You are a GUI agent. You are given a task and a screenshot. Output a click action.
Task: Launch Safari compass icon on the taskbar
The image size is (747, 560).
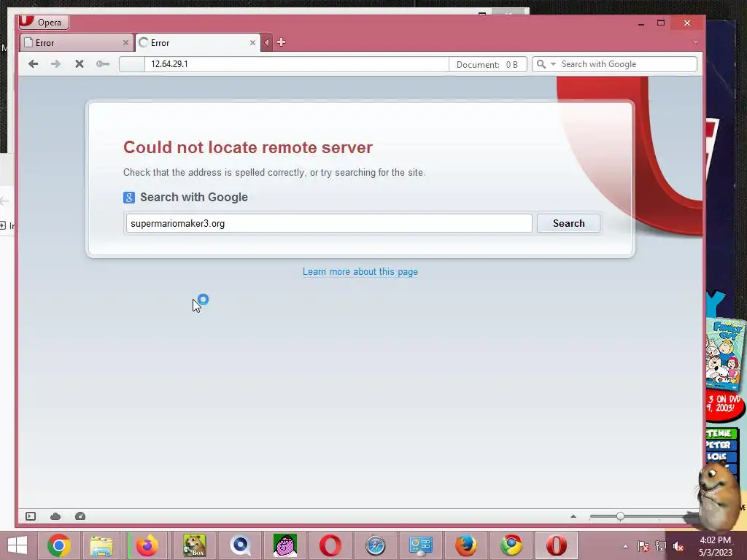tap(376, 545)
